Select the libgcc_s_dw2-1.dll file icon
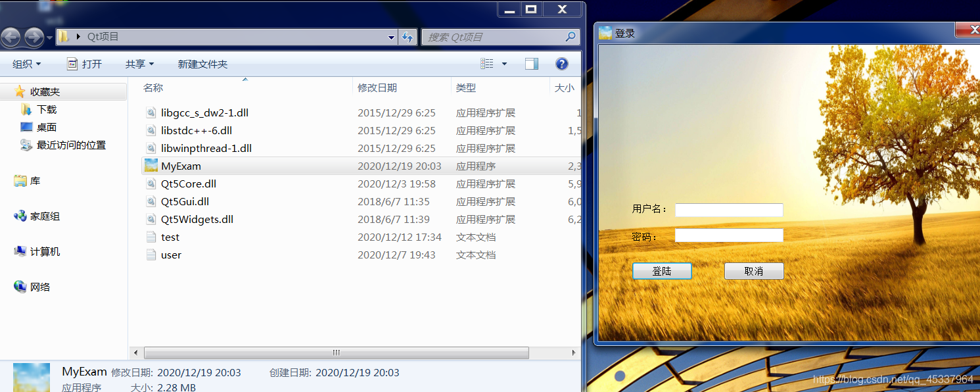This screenshot has width=980, height=392. click(151, 113)
